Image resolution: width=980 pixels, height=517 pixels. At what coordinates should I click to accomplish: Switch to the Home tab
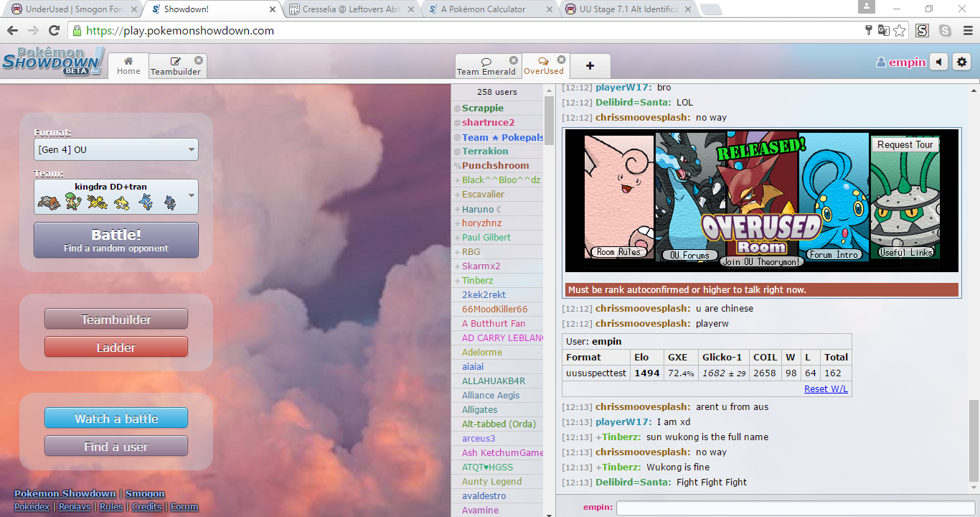click(x=128, y=66)
